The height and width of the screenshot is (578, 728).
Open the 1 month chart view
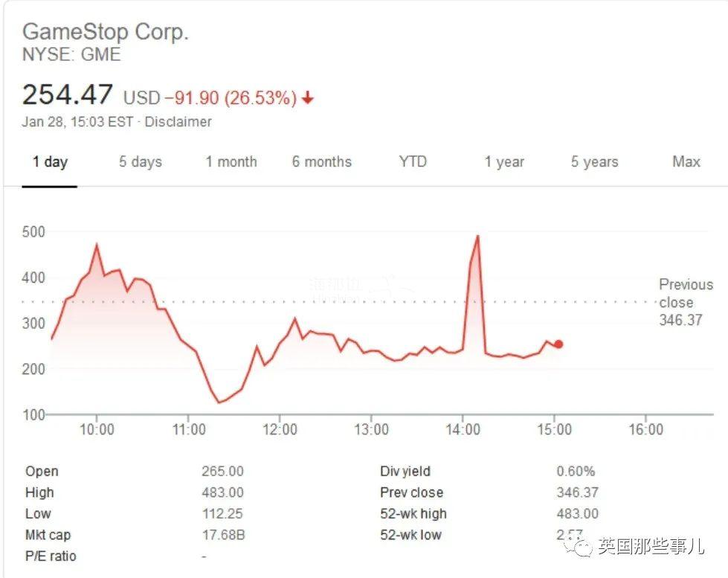click(x=231, y=161)
